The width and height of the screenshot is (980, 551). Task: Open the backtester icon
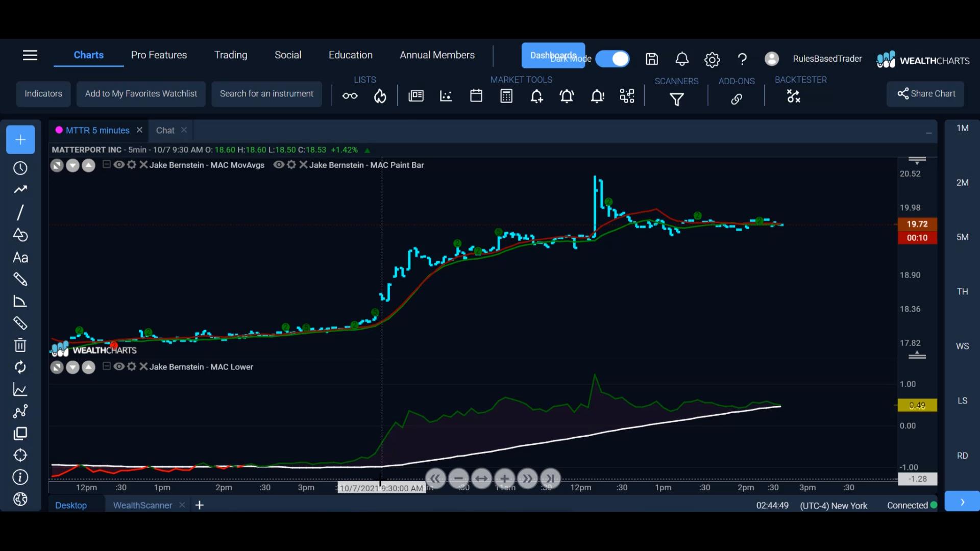pyautogui.click(x=794, y=96)
